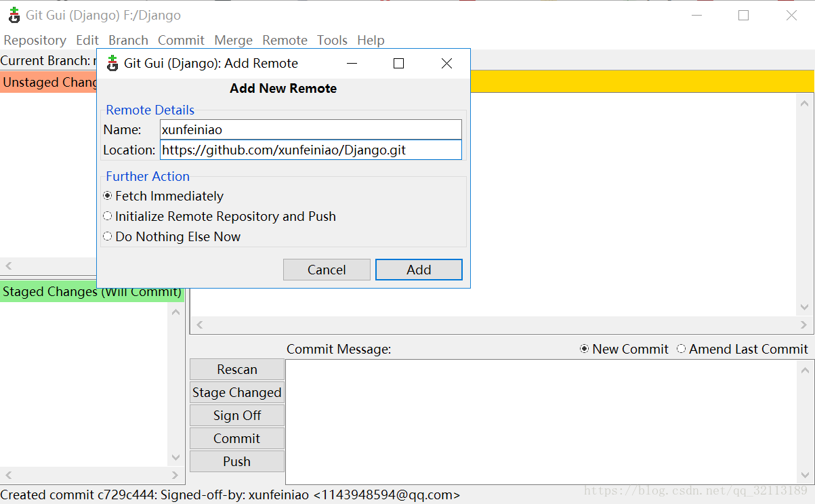Image resolution: width=815 pixels, height=504 pixels.
Task: Click diff pane scroll left arrow
Action: (199, 325)
